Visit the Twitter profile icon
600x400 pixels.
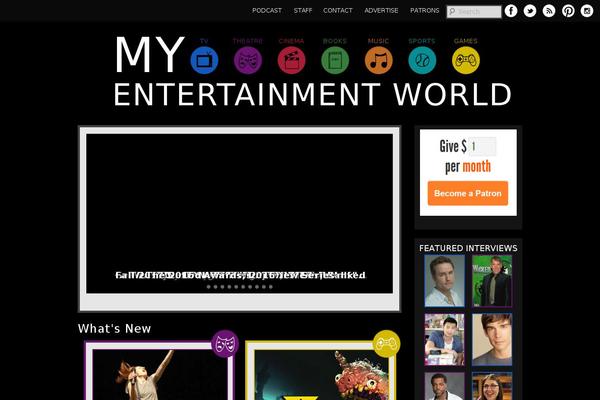(530, 11)
